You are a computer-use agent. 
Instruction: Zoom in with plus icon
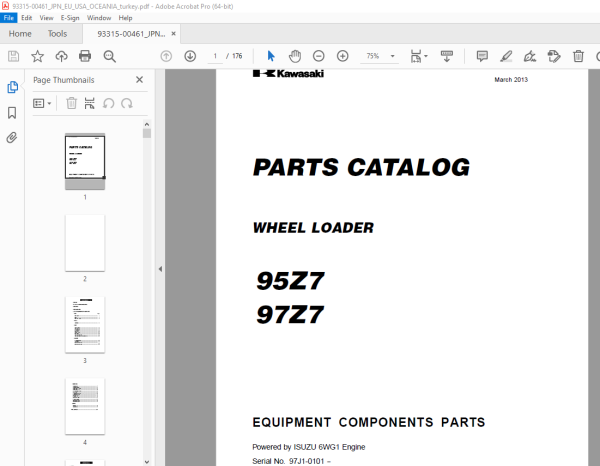click(342, 56)
